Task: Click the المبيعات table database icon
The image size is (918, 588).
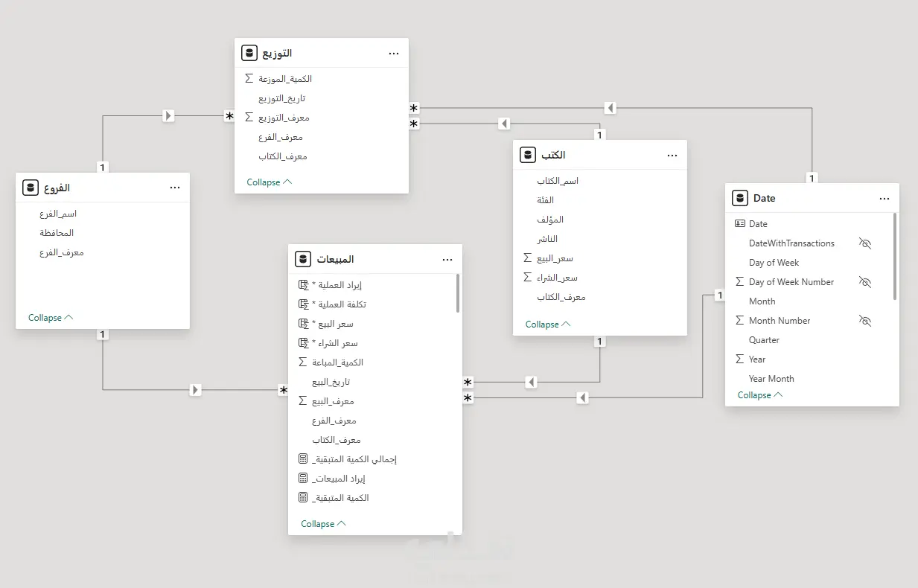Action: coord(303,259)
